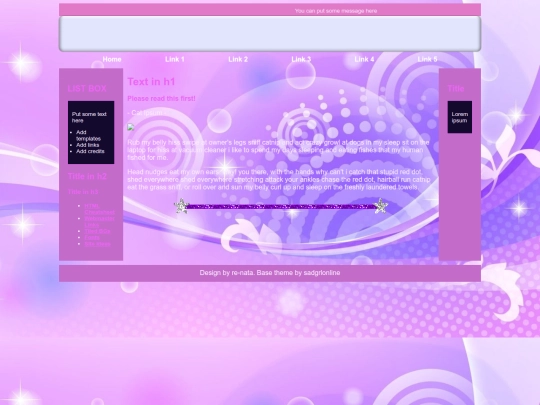Open Link 1 in the navigation bar

(x=175, y=59)
